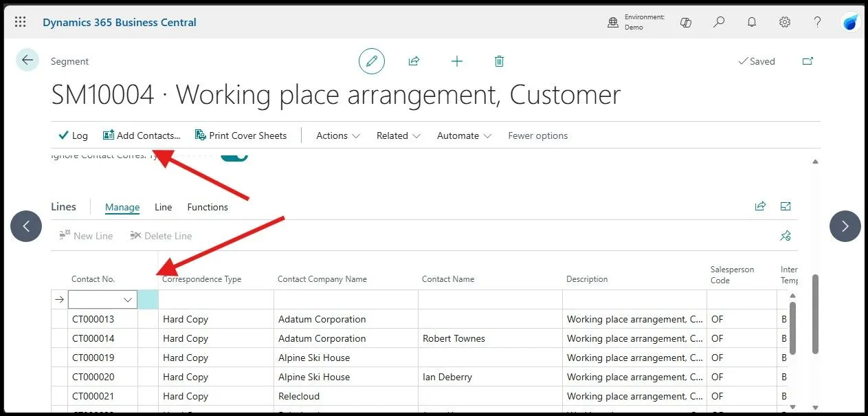Select contact CT000021

[x=93, y=396]
